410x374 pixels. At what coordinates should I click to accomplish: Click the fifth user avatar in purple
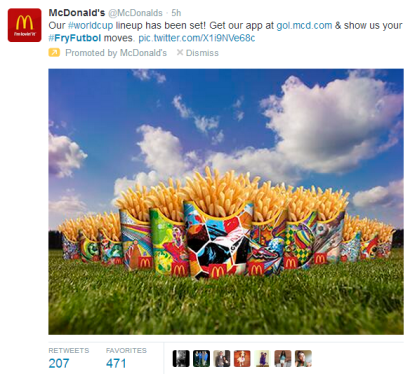(x=262, y=359)
